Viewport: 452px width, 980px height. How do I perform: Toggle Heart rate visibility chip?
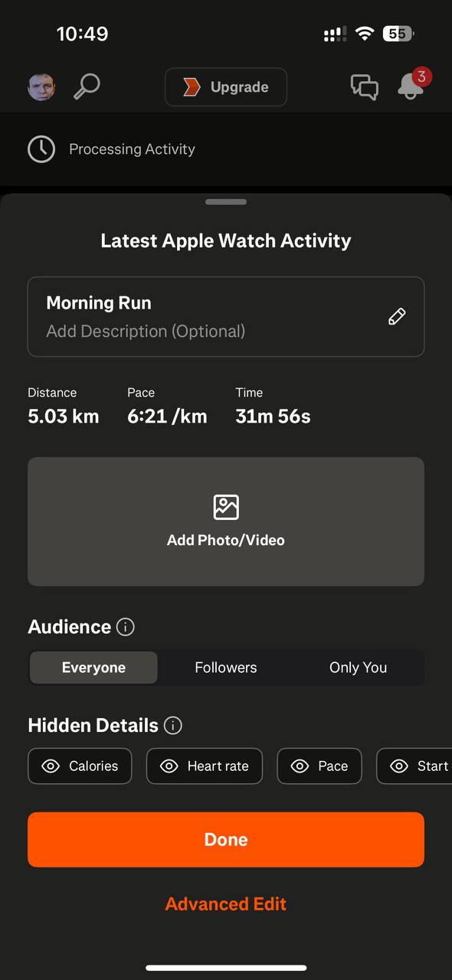(205, 766)
